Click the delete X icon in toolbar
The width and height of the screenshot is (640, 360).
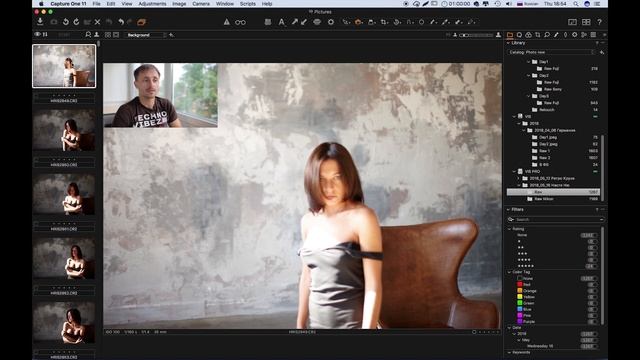[x=98, y=22]
